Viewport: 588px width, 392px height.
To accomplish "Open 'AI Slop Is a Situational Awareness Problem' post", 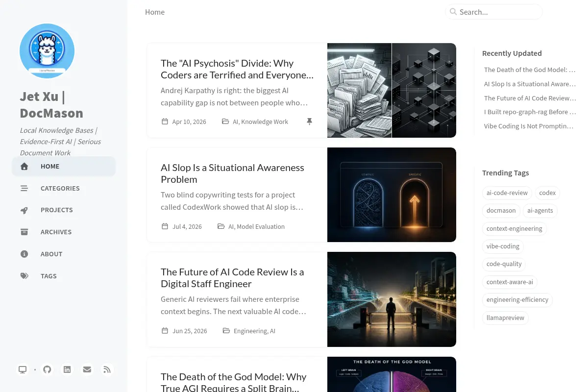I will coord(232,173).
